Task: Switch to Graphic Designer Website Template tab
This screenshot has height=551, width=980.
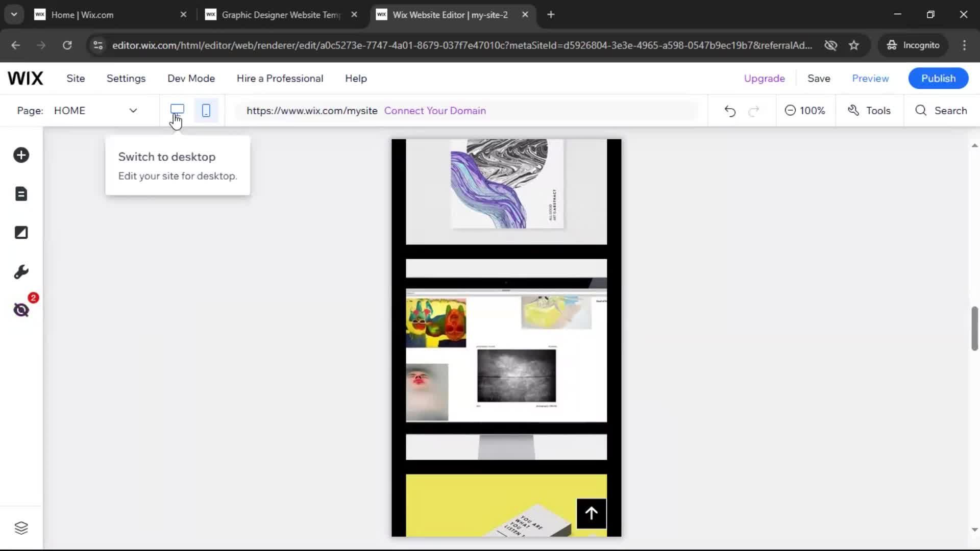Action: click(281, 15)
